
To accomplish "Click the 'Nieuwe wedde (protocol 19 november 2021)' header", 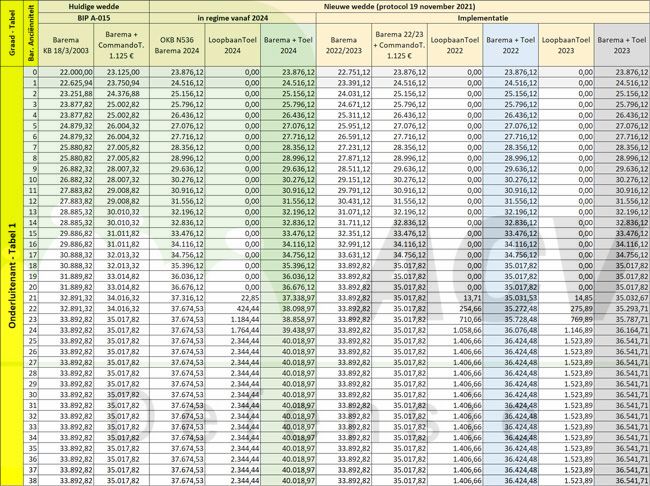I will point(399,7).
